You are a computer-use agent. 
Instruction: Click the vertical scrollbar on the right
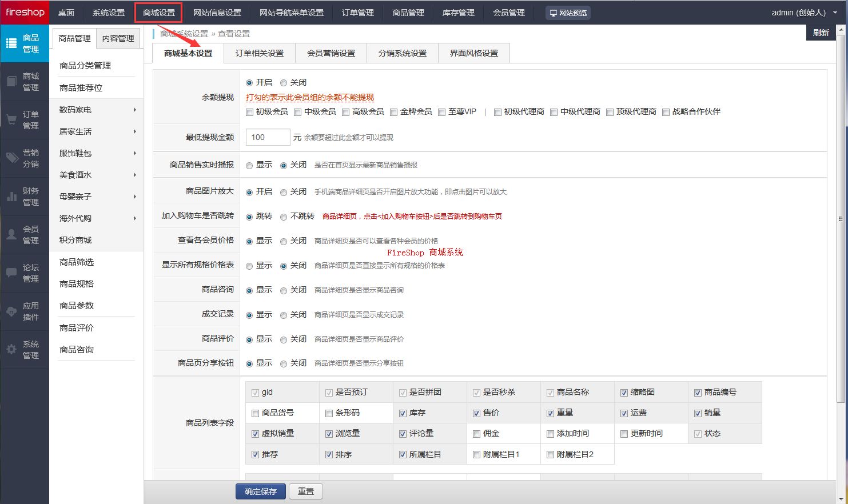coord(840,219)
